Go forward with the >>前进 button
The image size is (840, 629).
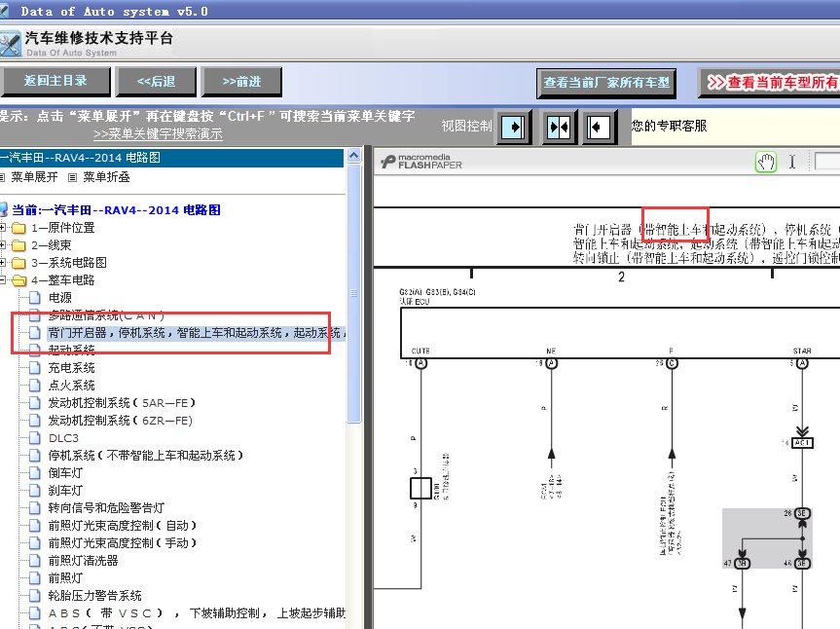pos(241,82)
